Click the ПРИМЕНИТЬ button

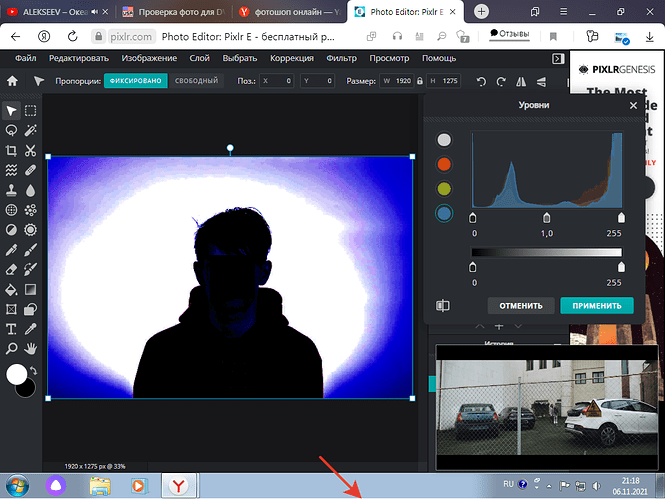(597, 306)
